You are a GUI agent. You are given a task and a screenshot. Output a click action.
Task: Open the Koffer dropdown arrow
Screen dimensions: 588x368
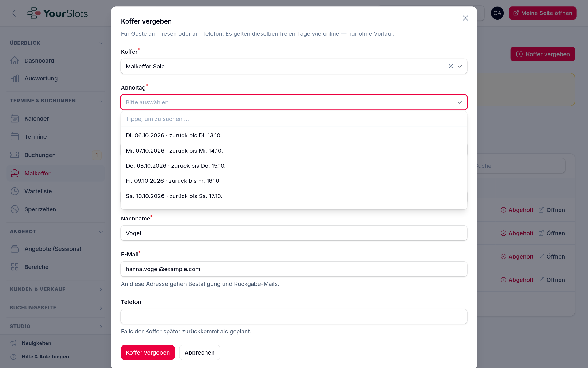click(x=460, y=66)
